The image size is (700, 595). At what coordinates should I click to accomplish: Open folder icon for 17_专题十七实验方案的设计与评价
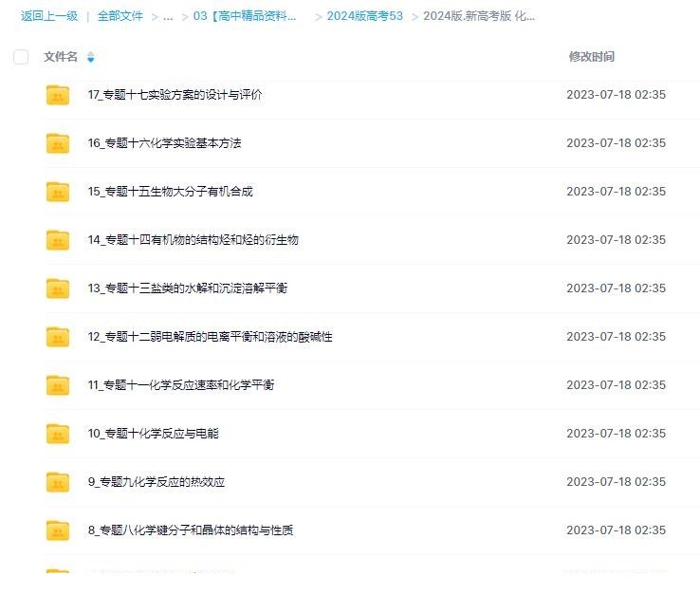click(58, 95)
